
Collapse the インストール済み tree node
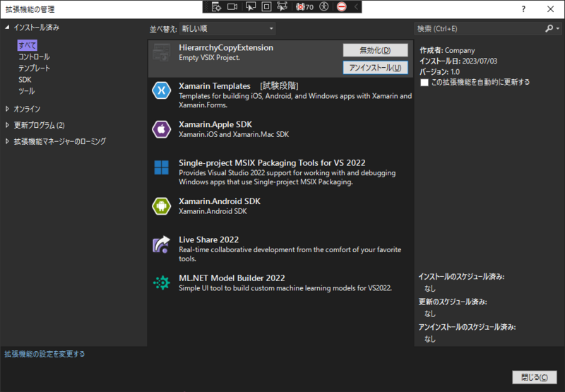pos(7,27)
